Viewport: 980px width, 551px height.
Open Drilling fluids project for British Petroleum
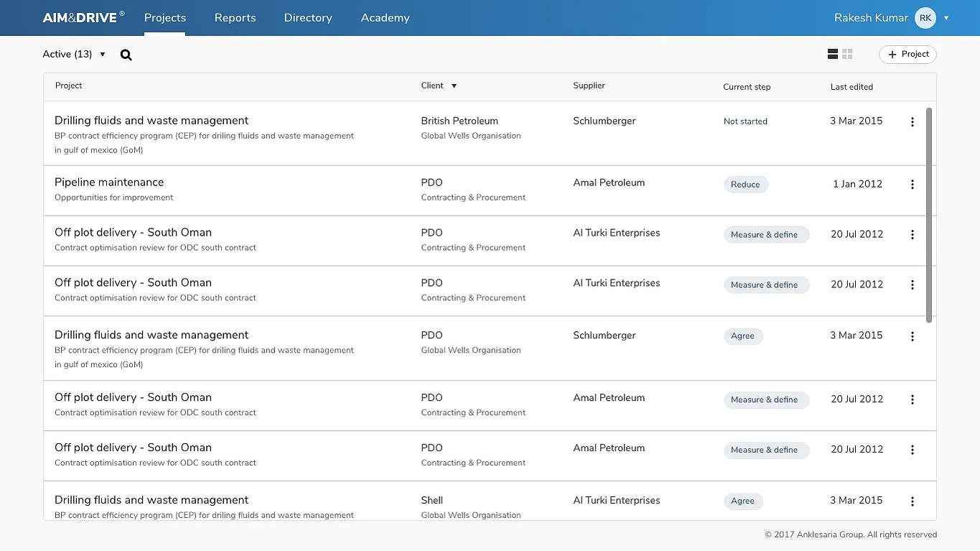[x=151, y=121]
